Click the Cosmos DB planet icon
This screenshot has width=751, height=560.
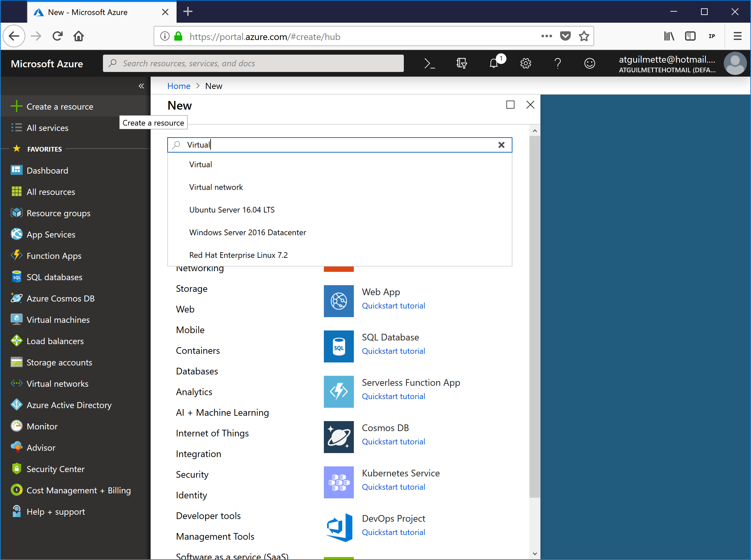coord(339,437)
